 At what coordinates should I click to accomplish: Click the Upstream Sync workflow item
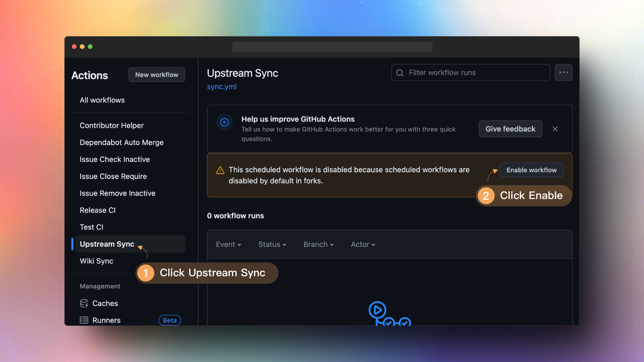(x=107, y=244)
